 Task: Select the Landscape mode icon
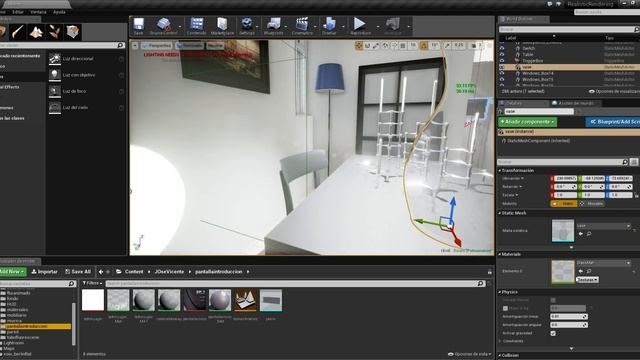coord(36,31)
